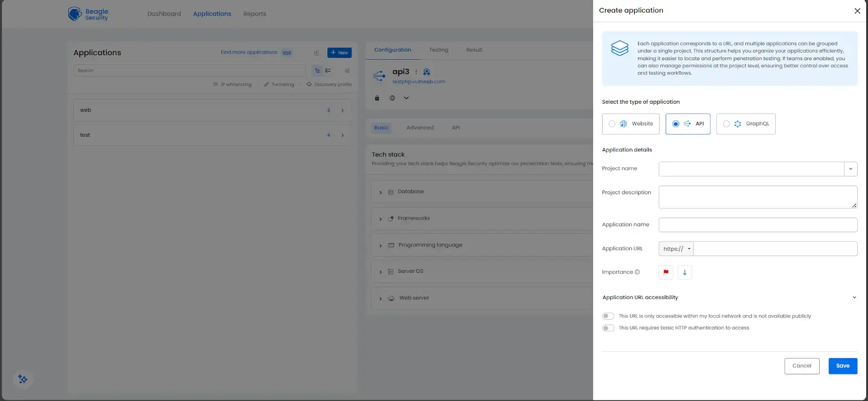
Task: Switch to tree view icon in Applications
Action: coord(317,71)
